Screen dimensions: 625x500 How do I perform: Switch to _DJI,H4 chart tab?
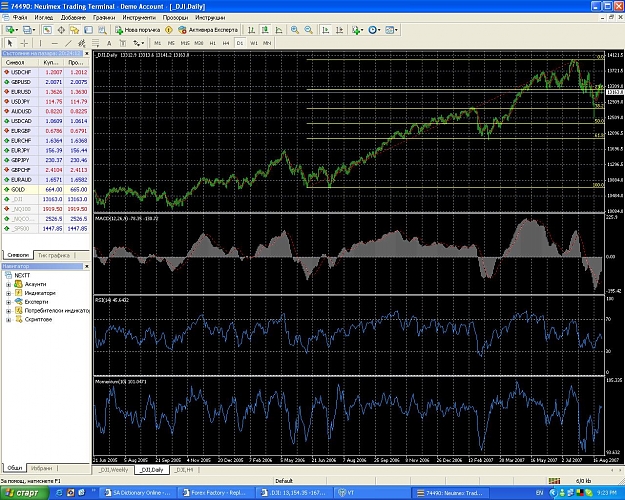click(x=185, y=470)
